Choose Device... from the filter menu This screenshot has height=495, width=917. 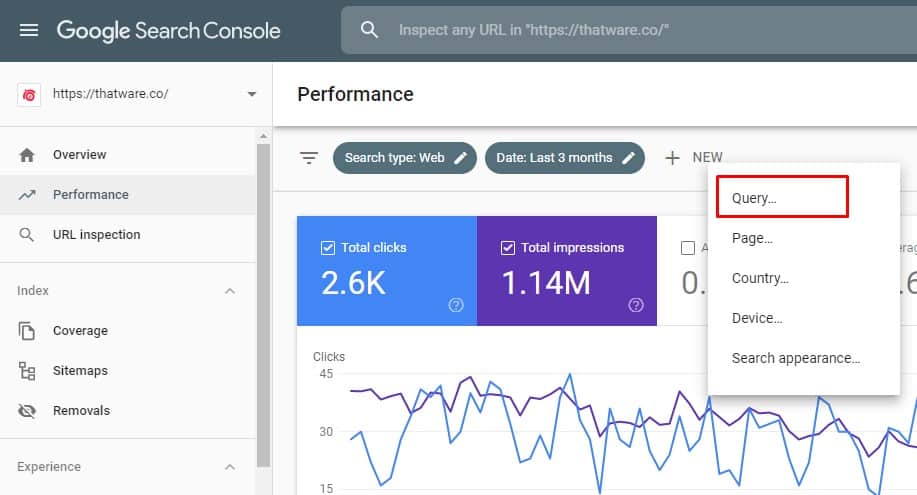tap(757, 318)
